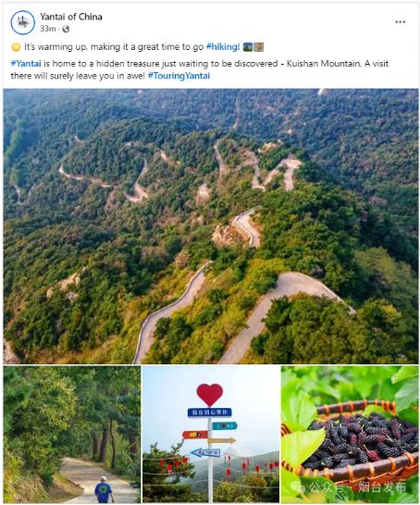Click the Kuishan Mountain caption text
420x505 pixels.
pos(324,64)
